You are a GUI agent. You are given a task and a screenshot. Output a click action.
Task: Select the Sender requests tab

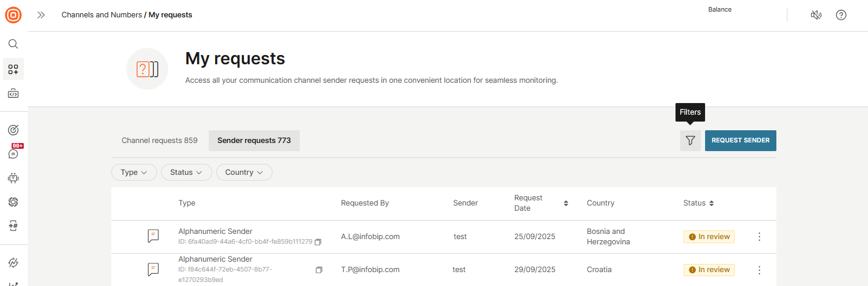254,141
